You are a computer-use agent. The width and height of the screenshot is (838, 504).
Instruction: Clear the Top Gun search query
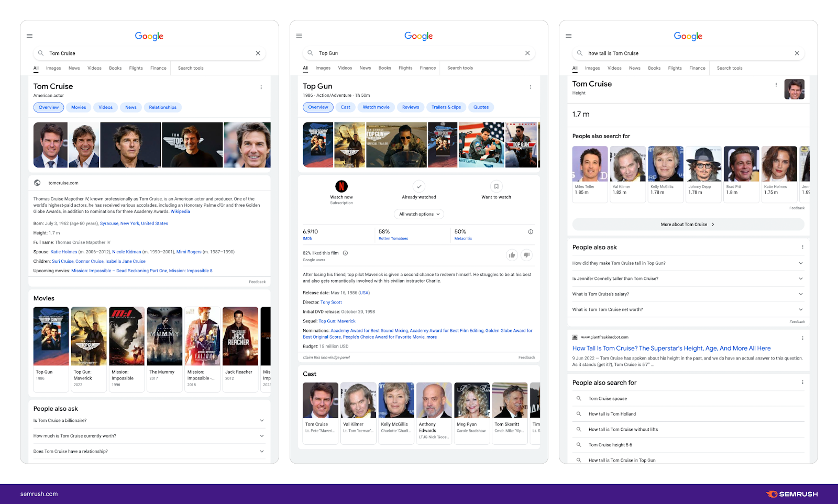[x=527, y=53]
